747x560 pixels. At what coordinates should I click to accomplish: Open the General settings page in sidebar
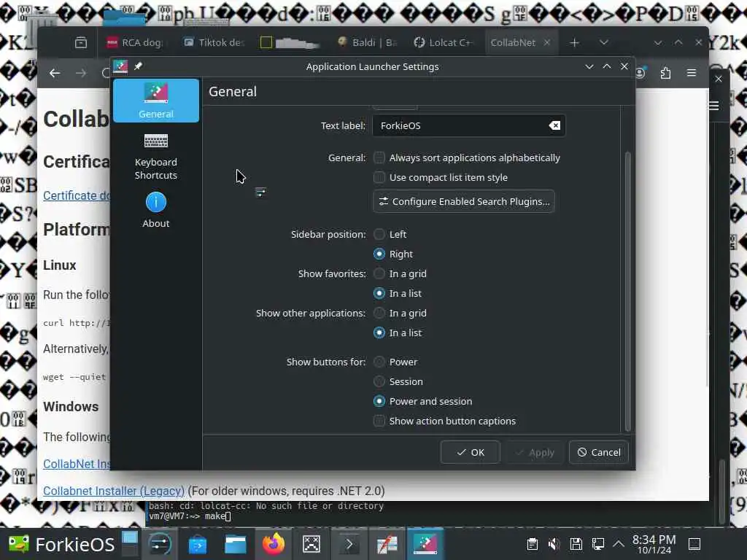[x=156, y=101]
